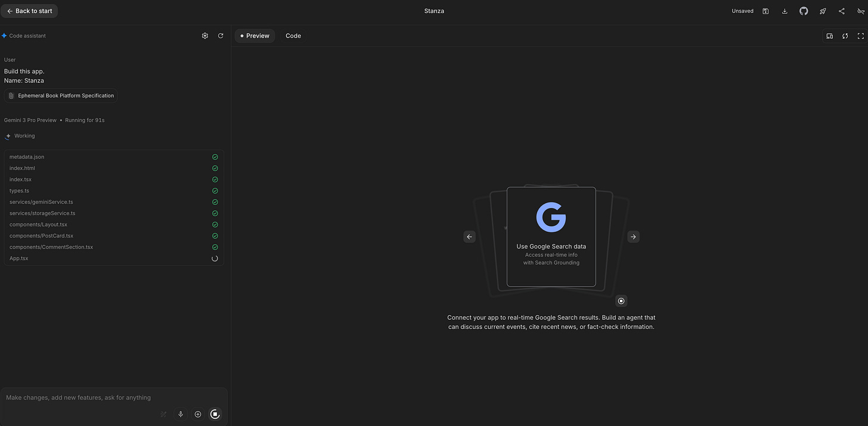Save the project using the save icon
This screenshot has width=868, height=426.
tap(765, 11)
